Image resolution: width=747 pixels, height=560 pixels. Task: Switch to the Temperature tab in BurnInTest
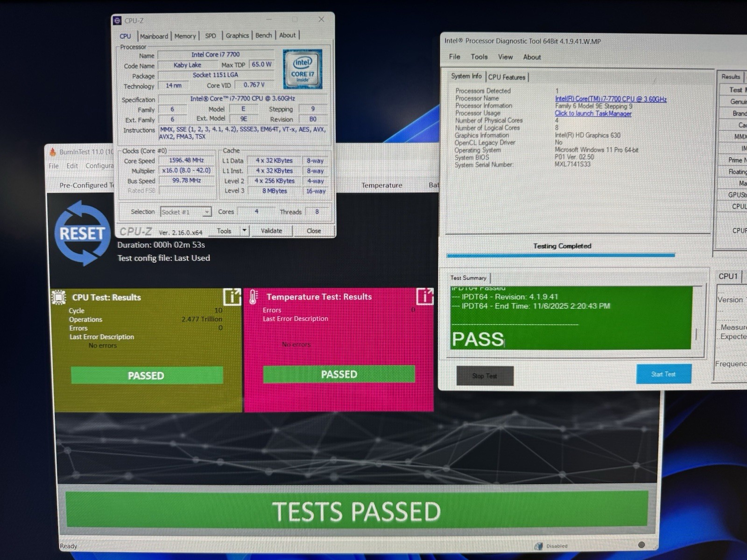coord(381,185)
